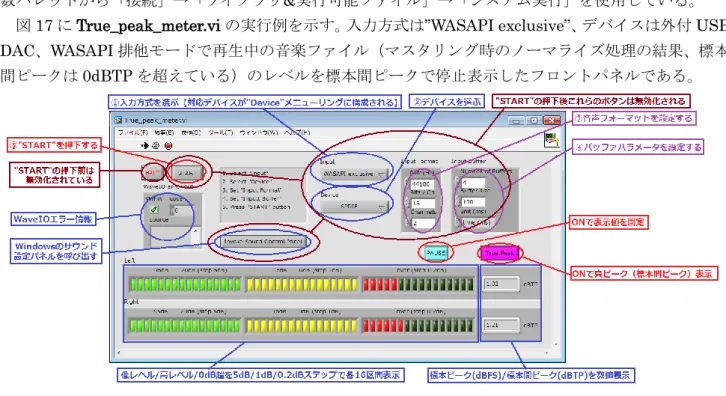Open the 編集(E) menu

[164, 132]
